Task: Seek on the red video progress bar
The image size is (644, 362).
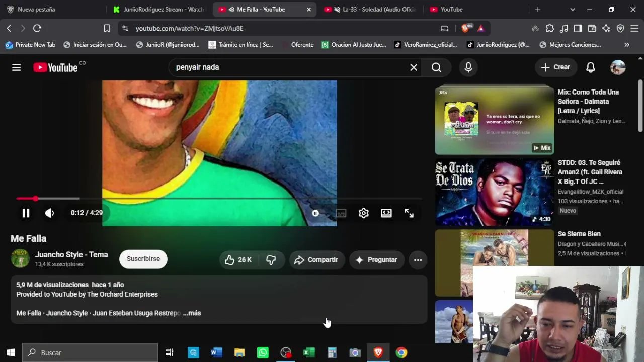Action: 219,199
